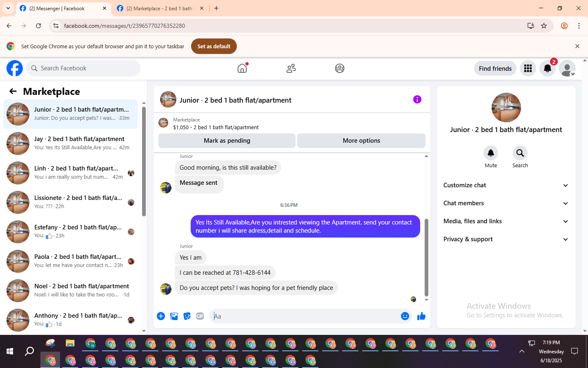Attach a photo using the image icon

(x=174, y=316)
